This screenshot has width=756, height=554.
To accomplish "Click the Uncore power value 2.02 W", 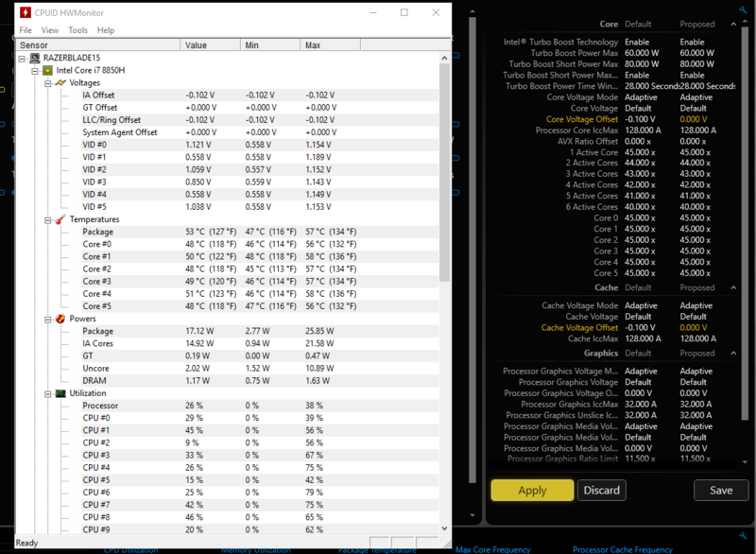I will (x=198, y=369).
